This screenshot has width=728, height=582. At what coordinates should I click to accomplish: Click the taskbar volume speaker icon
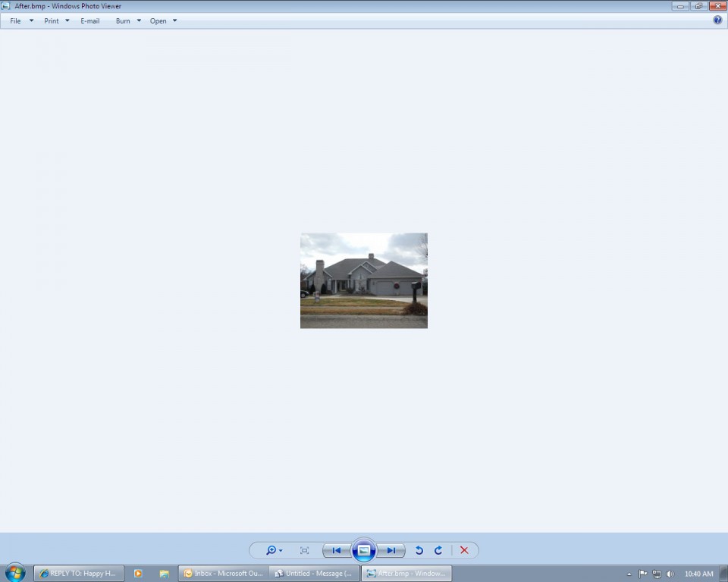(670, 574)
